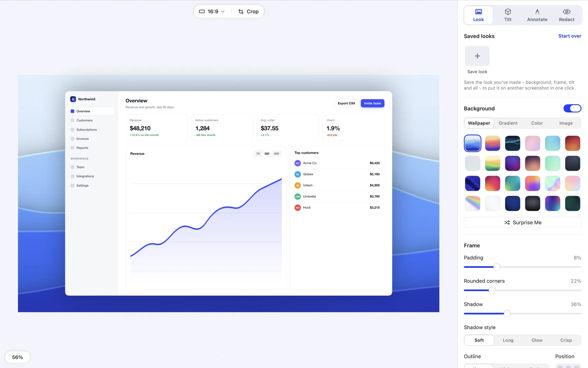588x368 pixels.
Task: Click the Umbrella avatar icon
Action: point(298,196)
